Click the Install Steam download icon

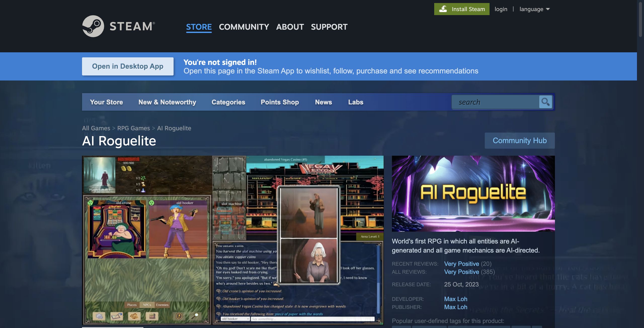[x=443, y=9]
